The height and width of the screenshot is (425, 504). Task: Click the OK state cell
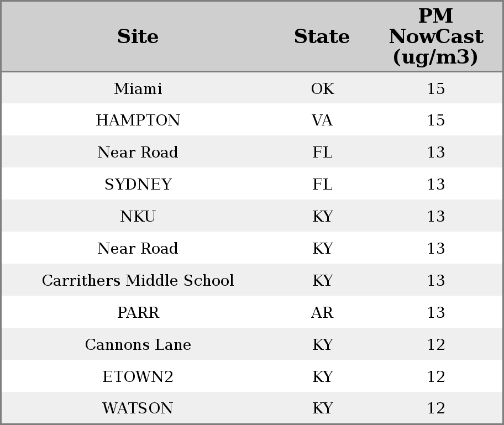(322, 88)
